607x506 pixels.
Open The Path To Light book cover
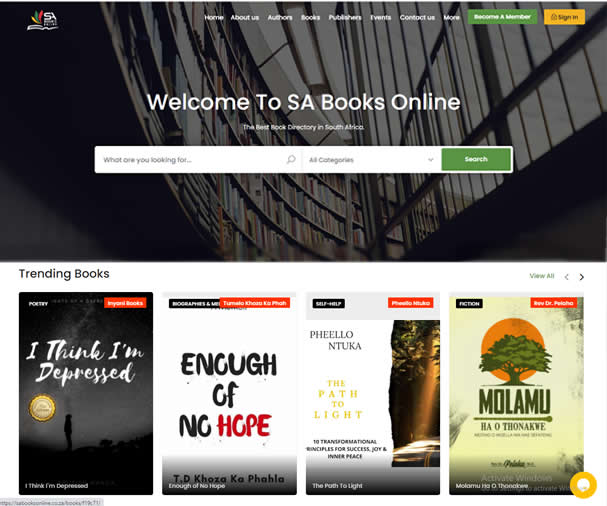pos(373,393)
